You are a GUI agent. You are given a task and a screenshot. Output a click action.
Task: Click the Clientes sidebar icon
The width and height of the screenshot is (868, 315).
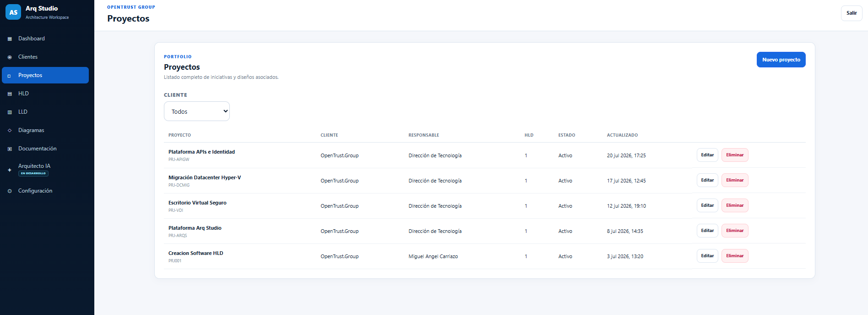click(10, 57)
